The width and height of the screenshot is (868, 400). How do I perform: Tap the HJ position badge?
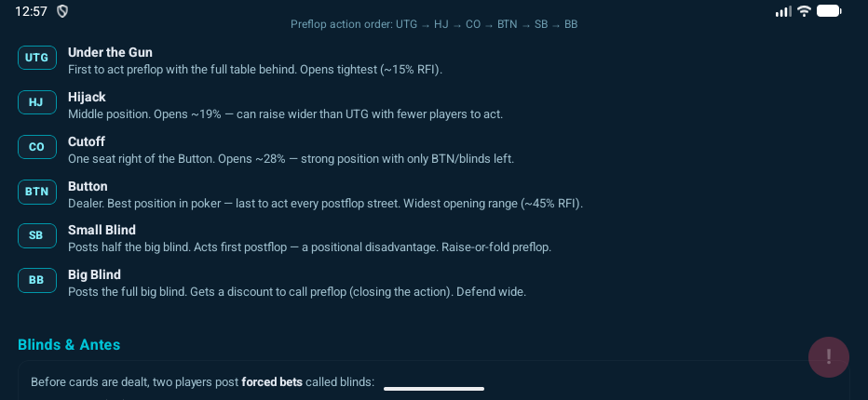(x=36, y=102)
